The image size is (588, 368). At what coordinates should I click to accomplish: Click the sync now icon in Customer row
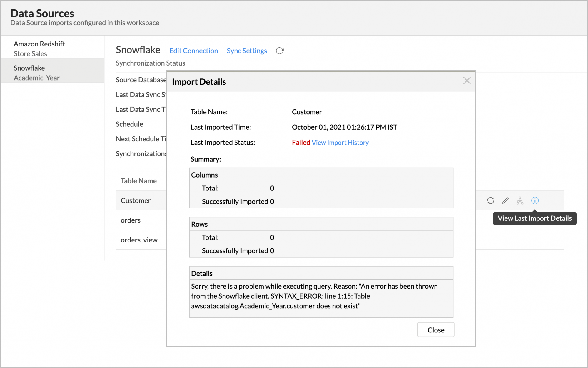coord(490,200)
